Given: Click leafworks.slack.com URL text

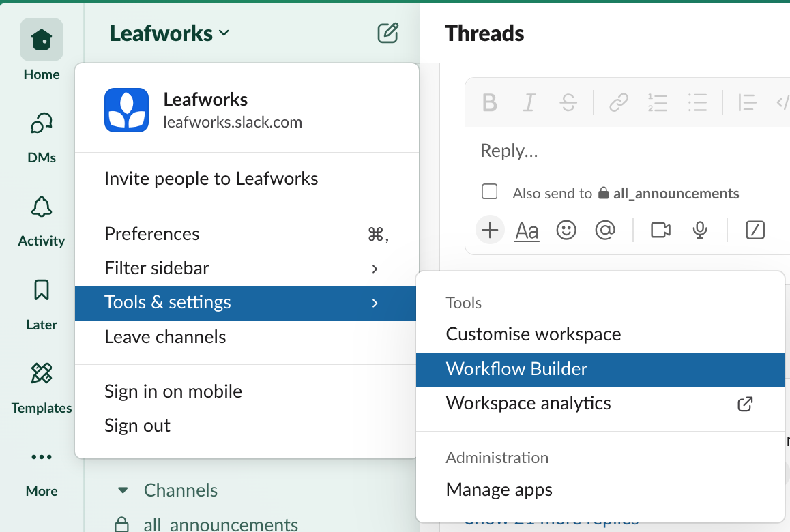Looking at the screenshot, I should pos(232,122).
